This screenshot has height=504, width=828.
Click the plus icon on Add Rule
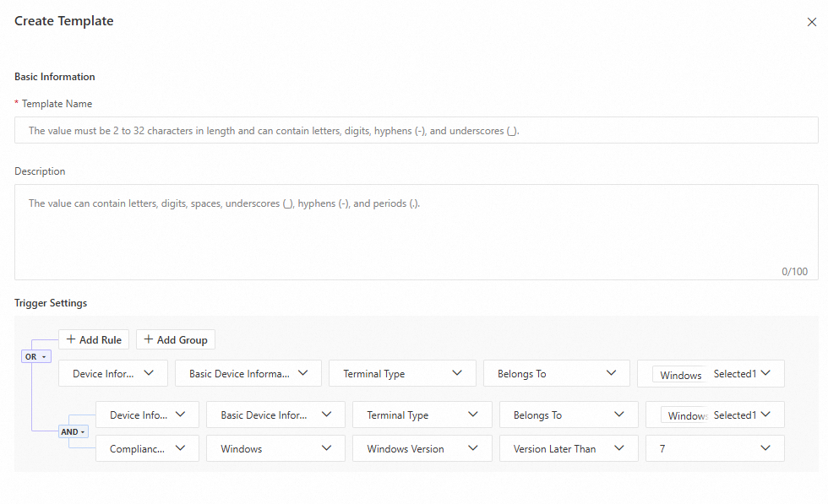pyautogui.click(x=71, y=340)
